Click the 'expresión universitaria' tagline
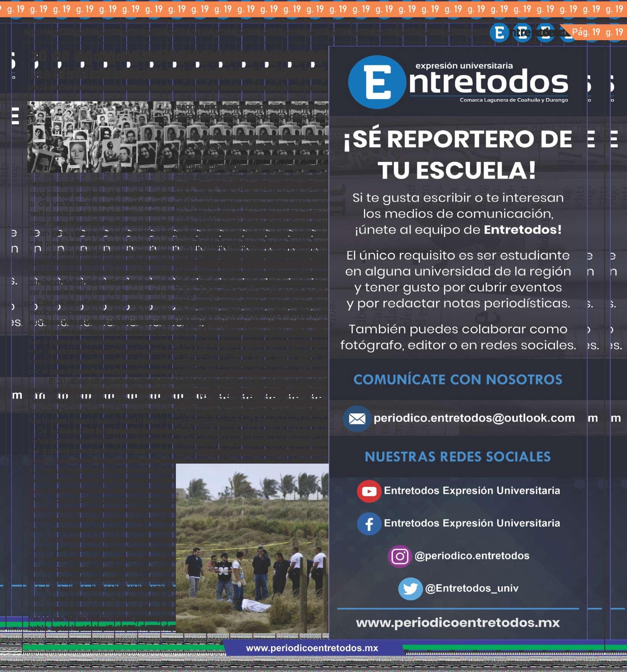This screenshot has height=672, width=627. [x=464, y=66]
